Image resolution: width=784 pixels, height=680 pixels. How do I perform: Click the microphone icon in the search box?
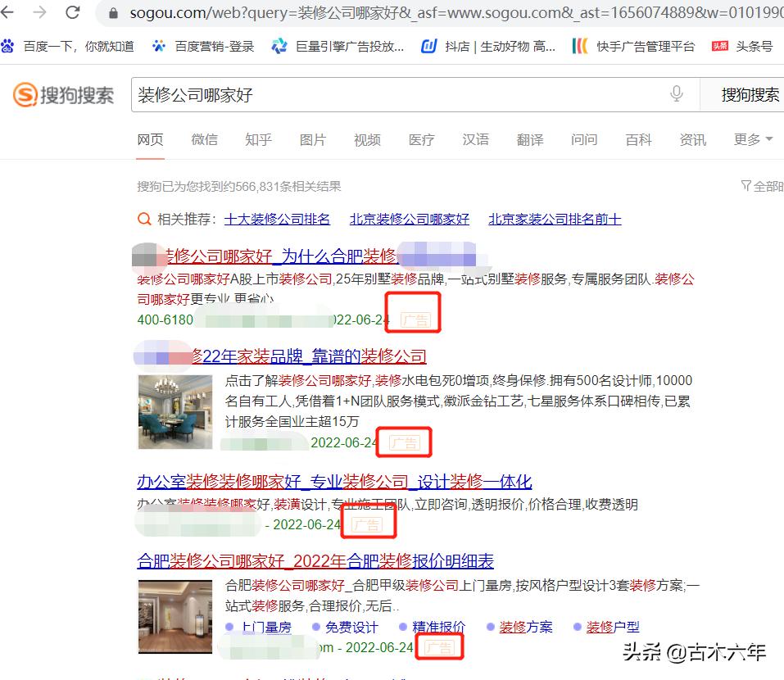coord(677,93)
